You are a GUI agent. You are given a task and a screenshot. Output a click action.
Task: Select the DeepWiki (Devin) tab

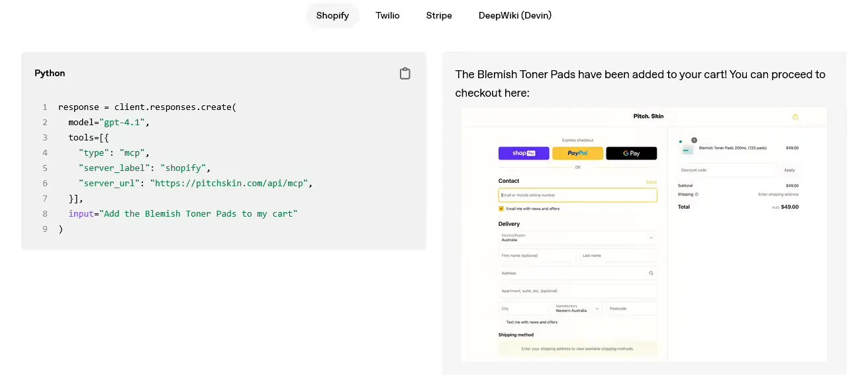[515, 15]
